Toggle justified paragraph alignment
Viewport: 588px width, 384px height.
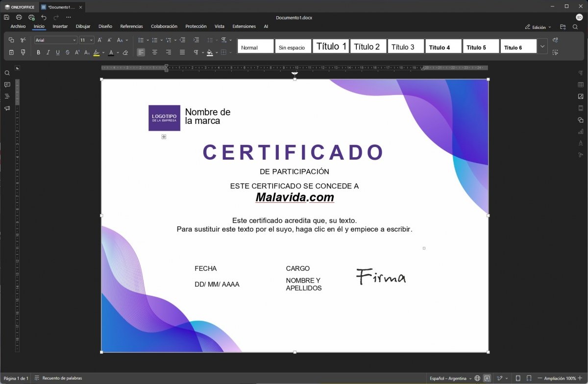coord(182,52)
